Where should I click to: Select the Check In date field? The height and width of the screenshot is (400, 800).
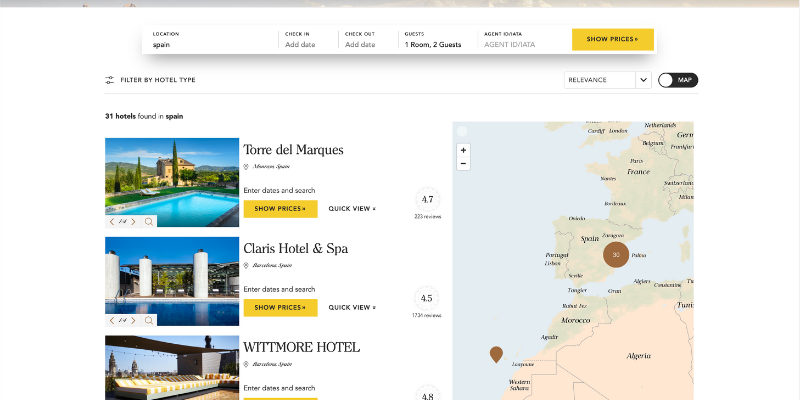coord(305,44)
